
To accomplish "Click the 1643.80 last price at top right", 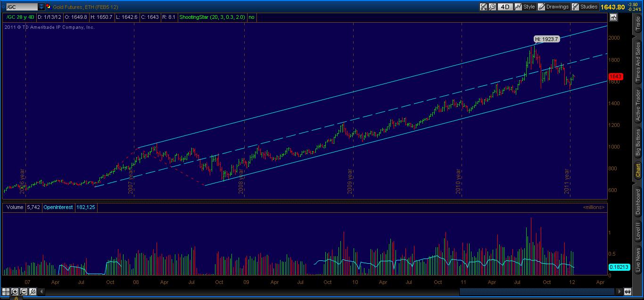I will point(613,7).
